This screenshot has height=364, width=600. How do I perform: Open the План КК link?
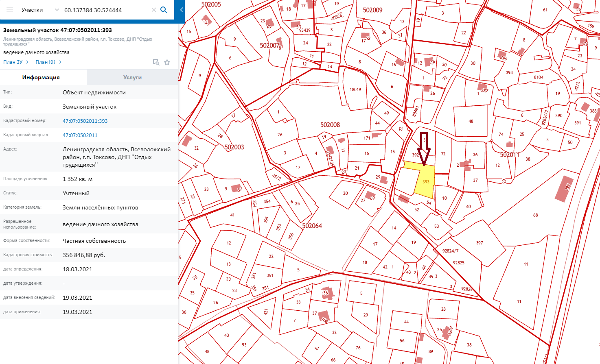tap(48, 62)
